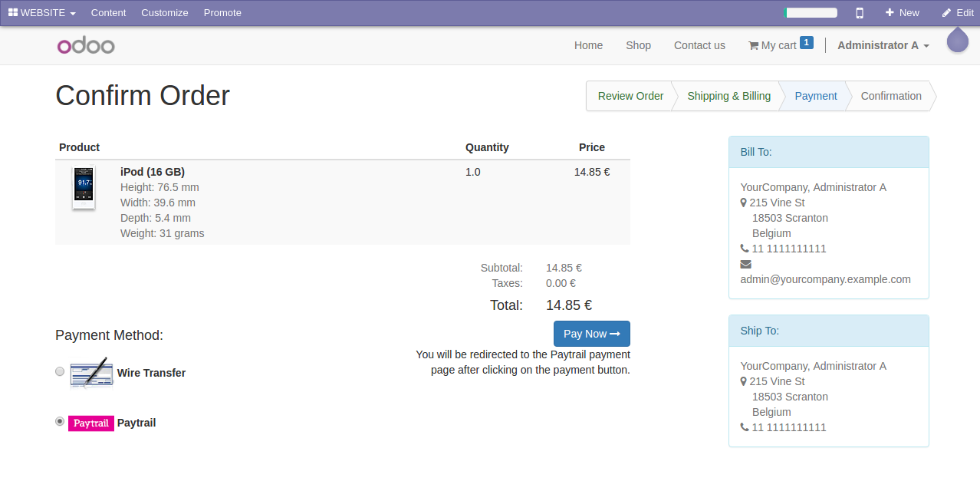This screenshot has width=980, height=491.
Task: Click the Payment Method: label
Action: 109,335
